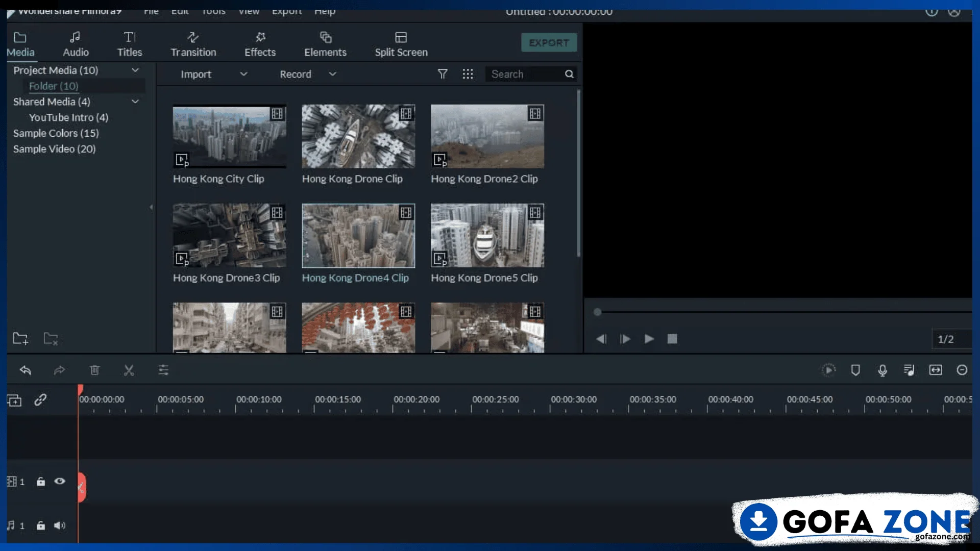Collapse the media tree side panel arrow
The image size is (980, 551).
pyautogui.click(x=151, y=207)
